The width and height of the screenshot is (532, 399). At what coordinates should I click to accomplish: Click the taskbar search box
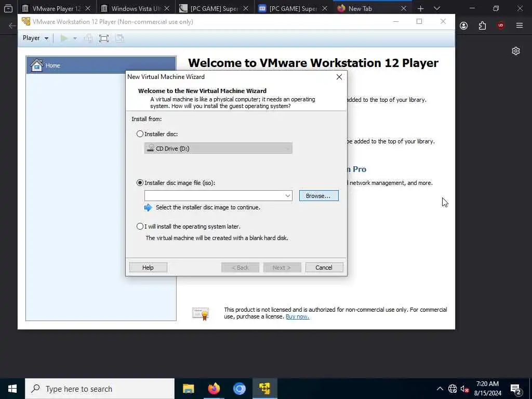click(99, 389)
